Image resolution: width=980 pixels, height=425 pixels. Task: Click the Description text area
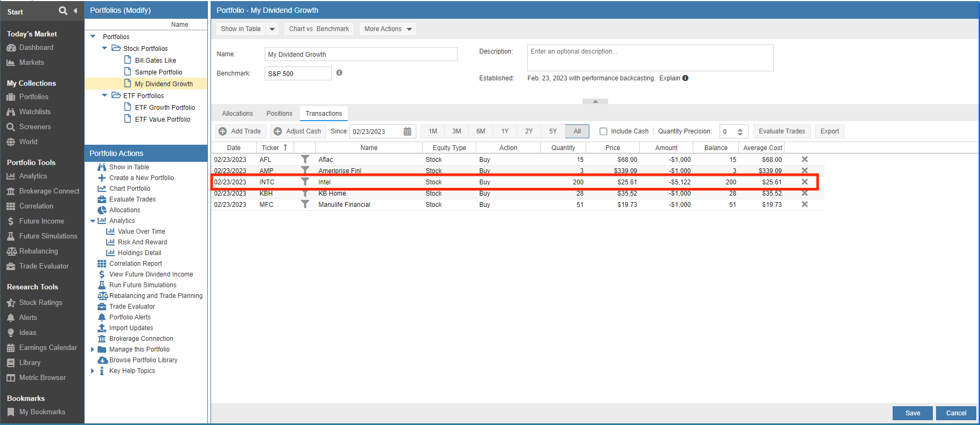[x=650, y=58]
